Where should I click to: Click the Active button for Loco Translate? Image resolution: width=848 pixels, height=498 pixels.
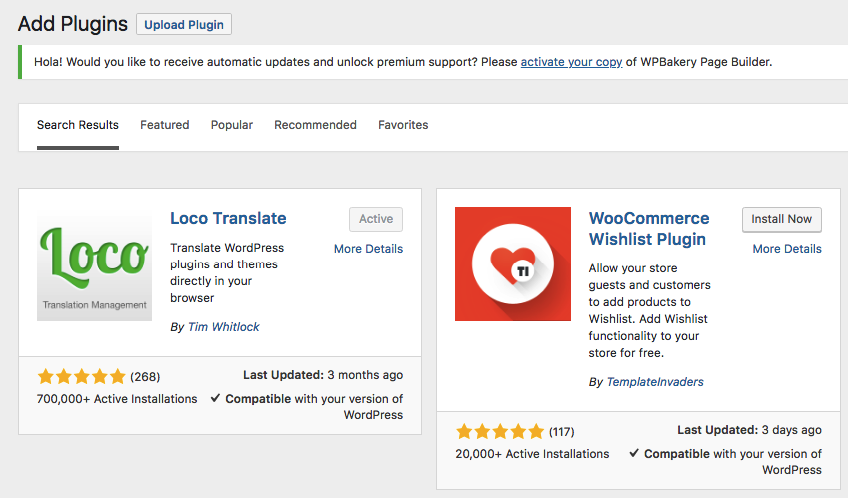pos(376,219)
